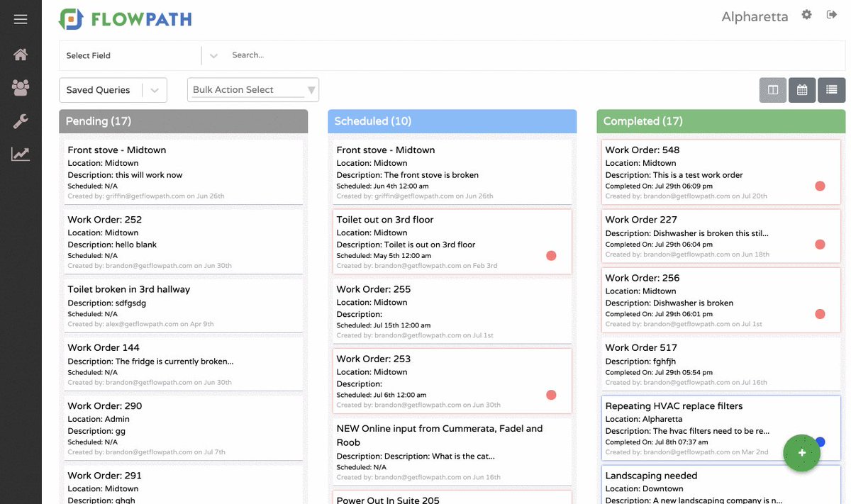Viewport: 851px width, 504px height.
Task: Click the Pending (17) column header
Action: tap(183, 121)
